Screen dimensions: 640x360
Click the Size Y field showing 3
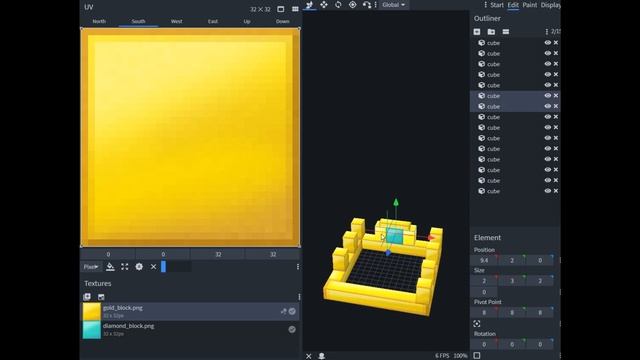[512, 281]
